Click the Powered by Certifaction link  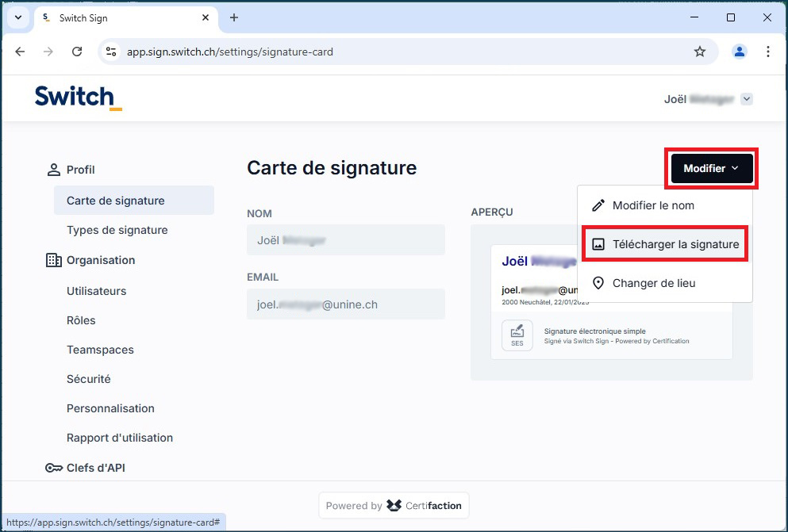tap(393, 505)
